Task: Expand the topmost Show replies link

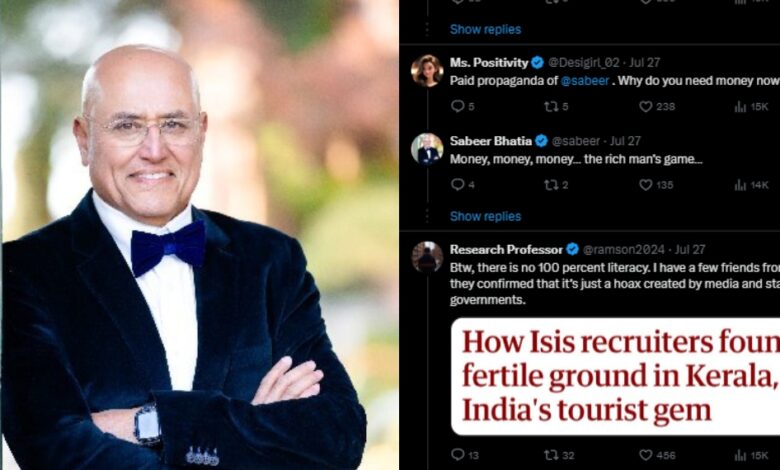Action: pyautogui.click(x=485, y=29)
